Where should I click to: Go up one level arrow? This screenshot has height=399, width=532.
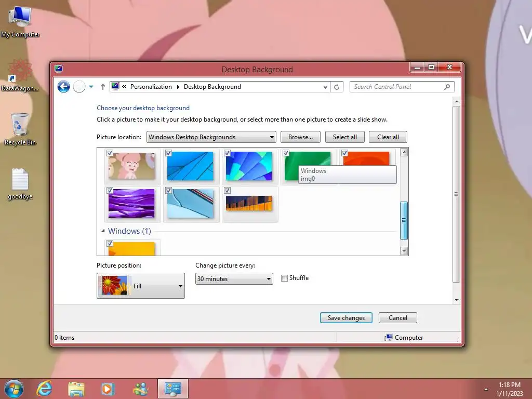(103, 87)
